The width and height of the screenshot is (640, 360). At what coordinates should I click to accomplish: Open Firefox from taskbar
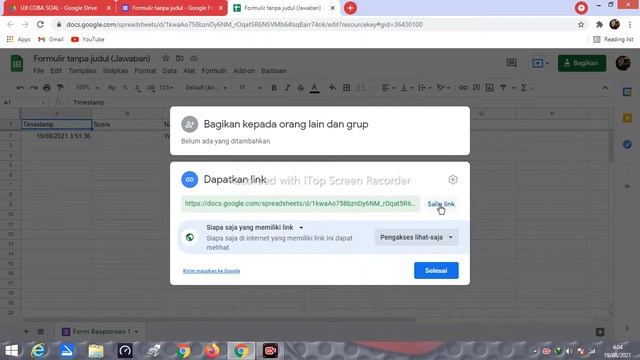click(211, 351)
